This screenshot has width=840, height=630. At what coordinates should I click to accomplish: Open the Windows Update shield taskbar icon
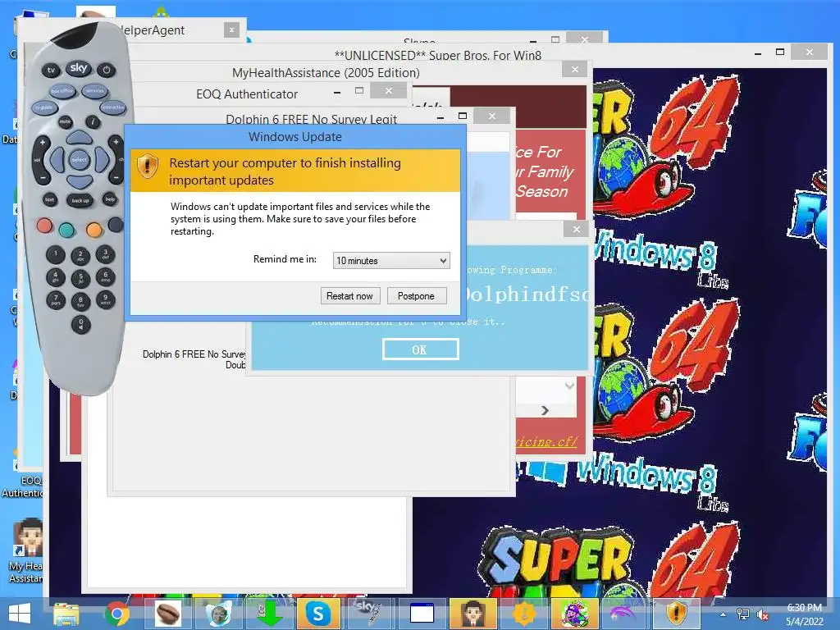pos(676,613)
